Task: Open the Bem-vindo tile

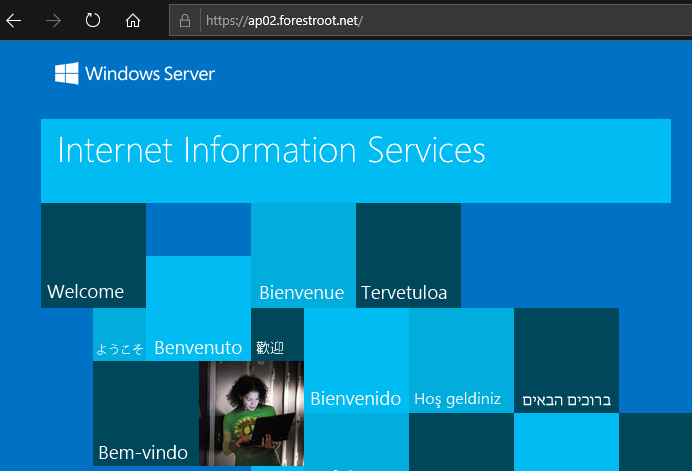Action: pos(146,414)
